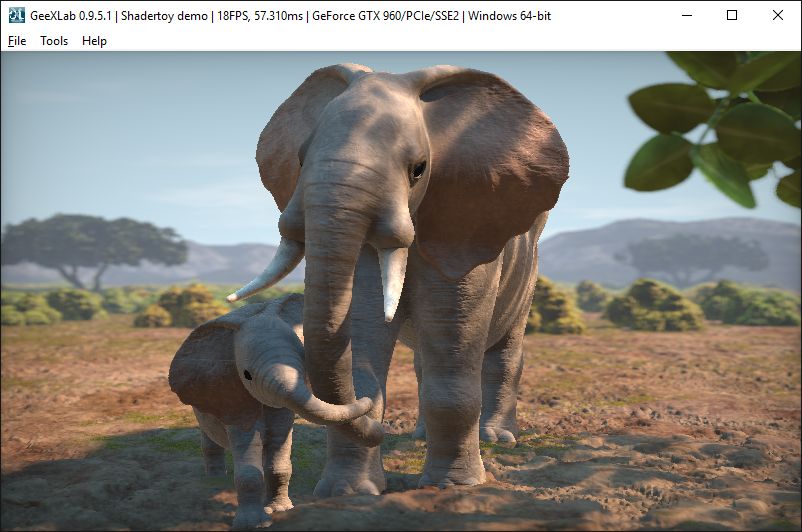Close the GeeXLab window
The height and width of the screenshot is (532, 802).
[777, 15]
